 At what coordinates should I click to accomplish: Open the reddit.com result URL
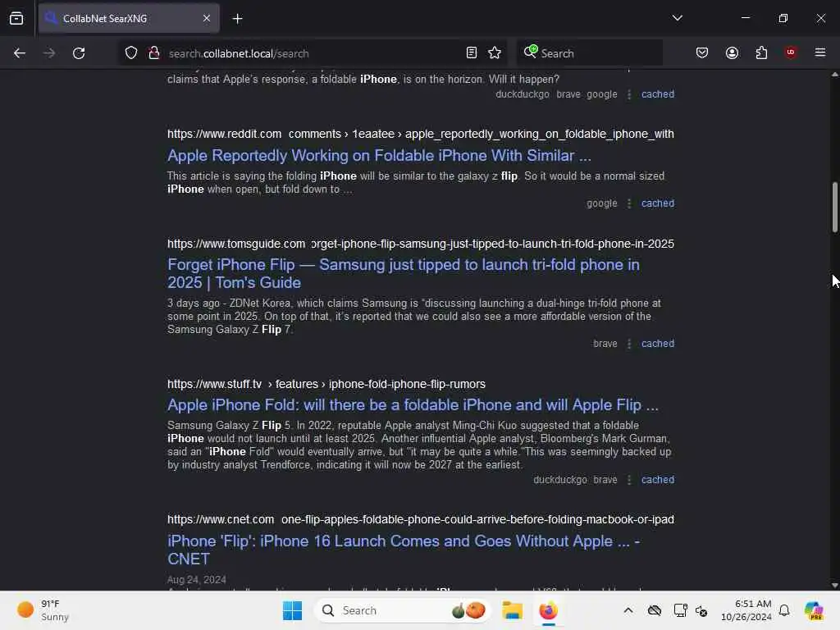coord(421,134)
